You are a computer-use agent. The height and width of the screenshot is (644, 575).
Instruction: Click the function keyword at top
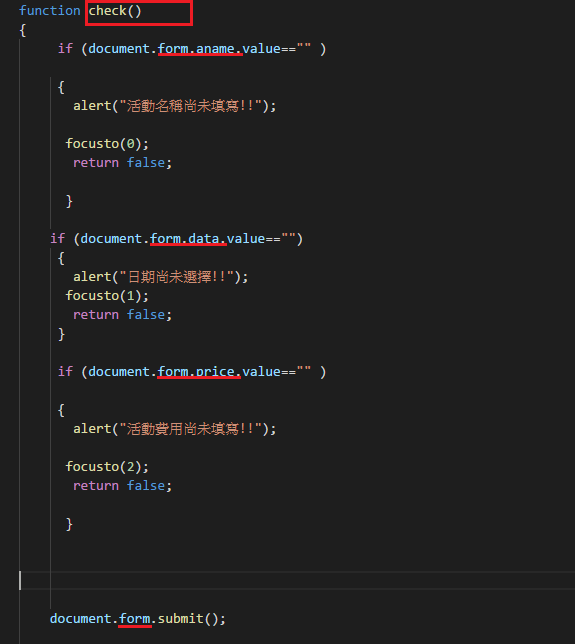coord(50,11)
